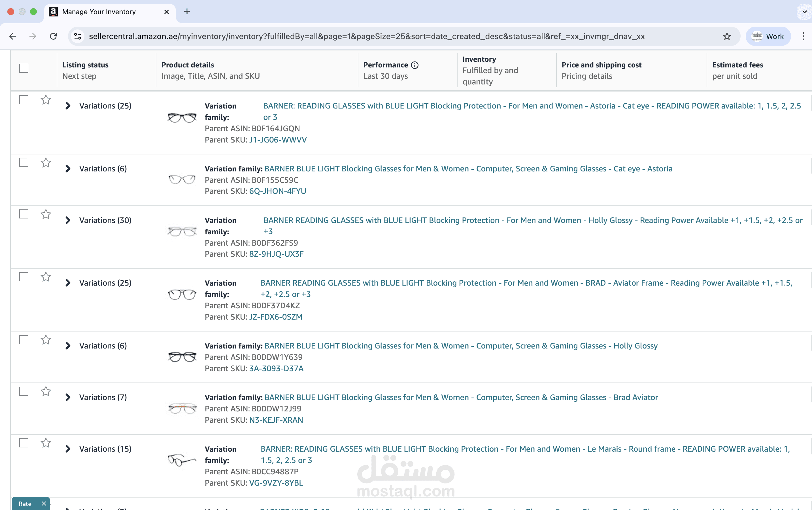Open a new browser tab
This screenshot has width=812, height=510.
187,11
